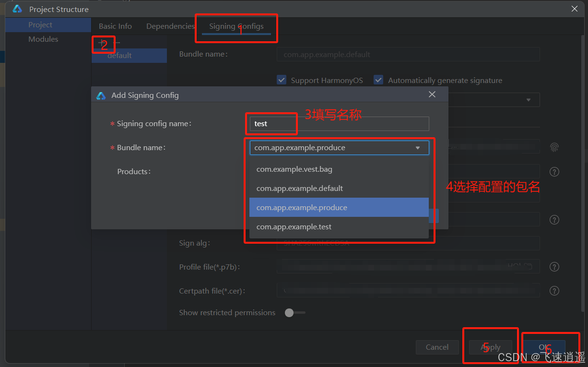
Task: Expand the dropdown below the Automatically generate signature checkbox
Action: [x=529, y=100]
